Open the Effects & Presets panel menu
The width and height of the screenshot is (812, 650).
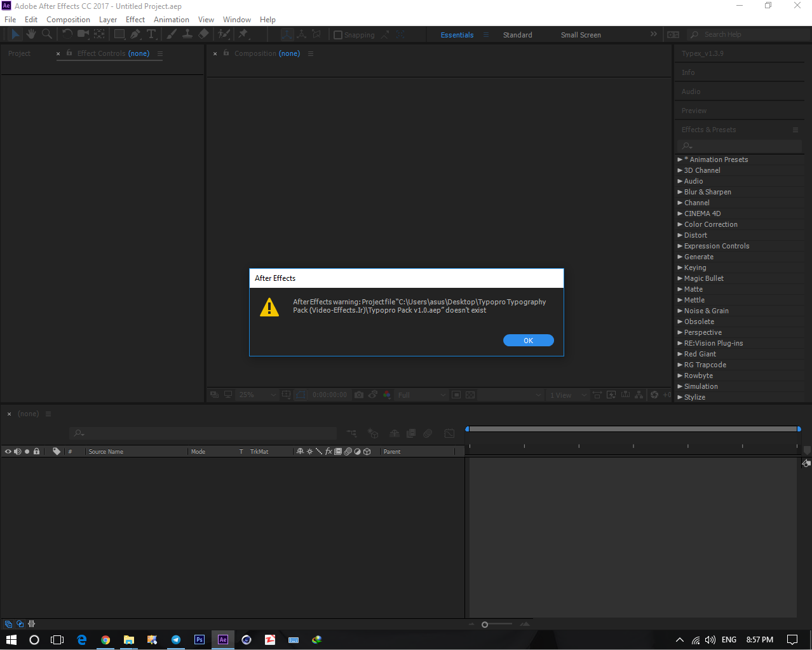click(x=795, y=130)
